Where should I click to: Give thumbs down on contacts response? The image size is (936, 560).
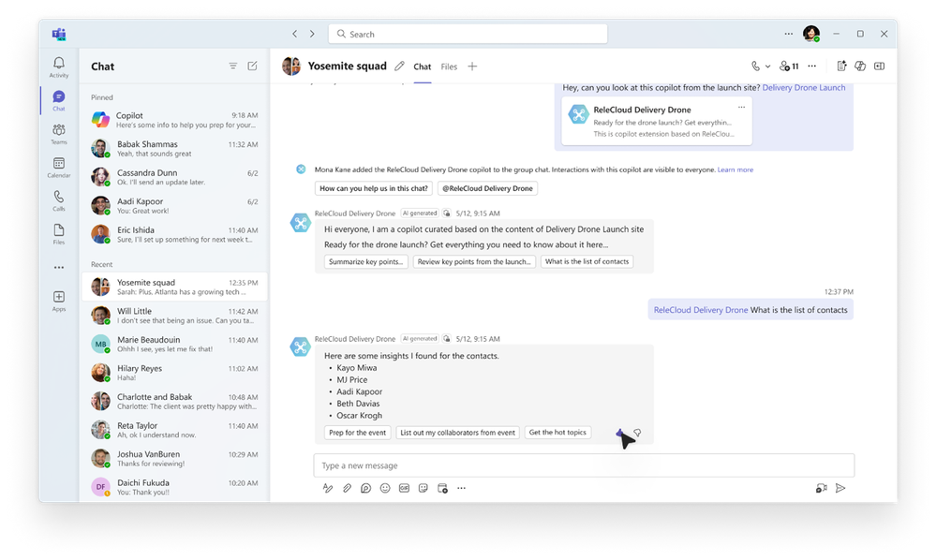(637, 433)
